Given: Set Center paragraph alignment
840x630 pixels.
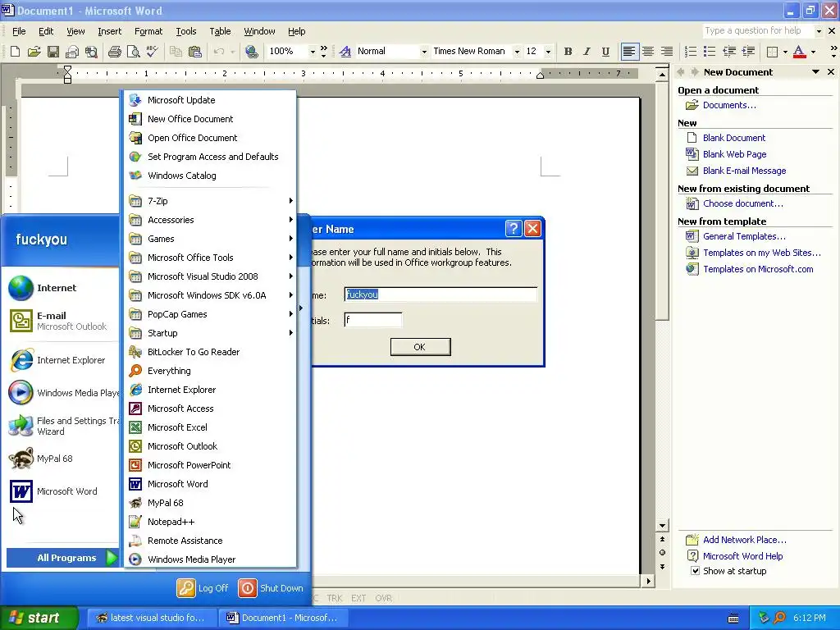Looking at the screenshot, I should click(648, 52).
